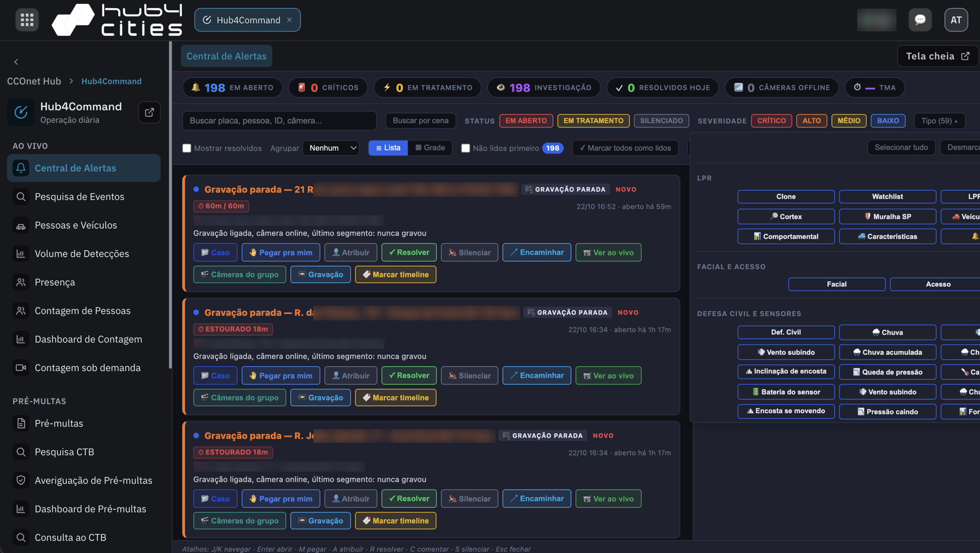Click Tela cheia button
The width and height of the screenshot is (980, 553).
[938, 56]
